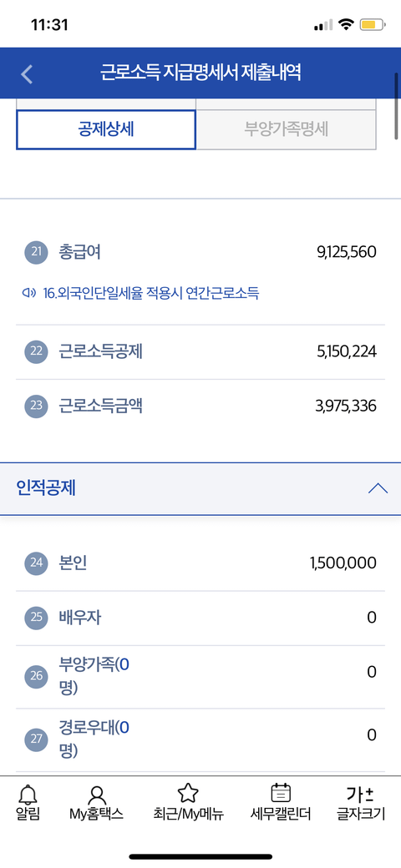Click the vertical scrollbar on right edge

coord(397,105)
